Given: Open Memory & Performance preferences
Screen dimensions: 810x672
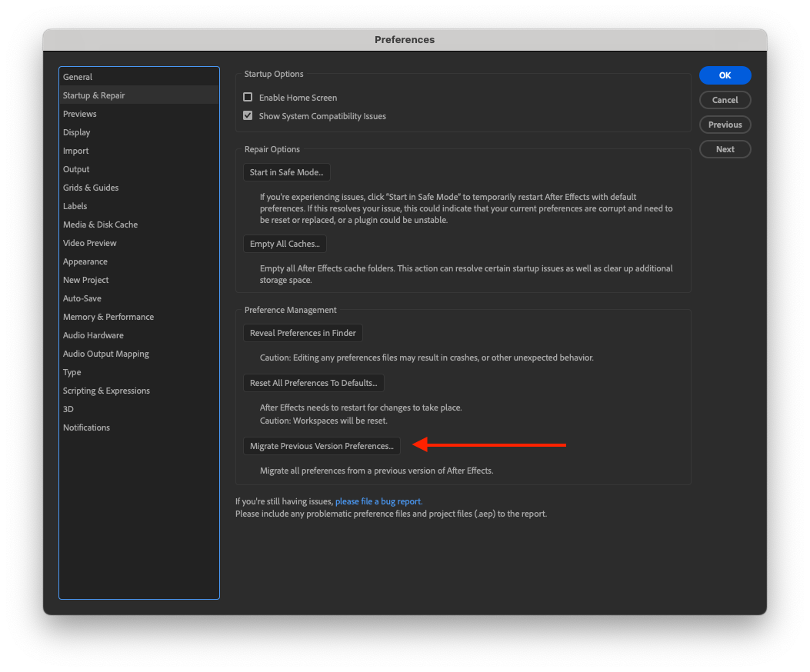Looking at the screenshot, I should coord(108,316).
